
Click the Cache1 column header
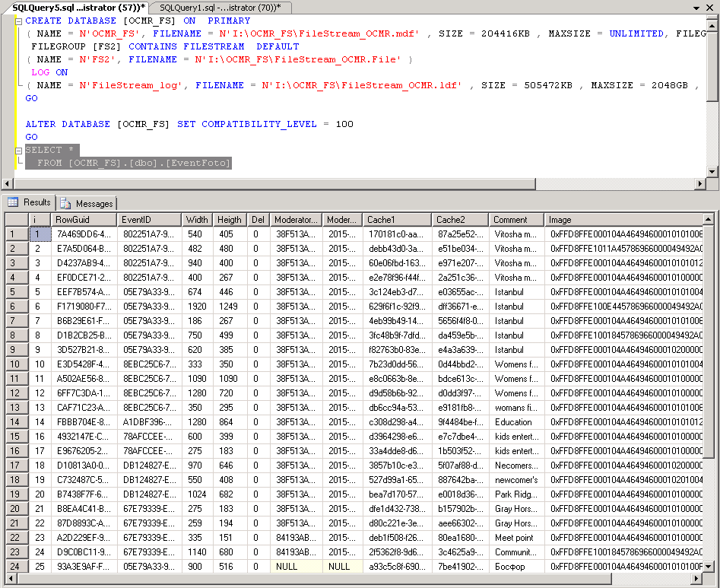397,220
